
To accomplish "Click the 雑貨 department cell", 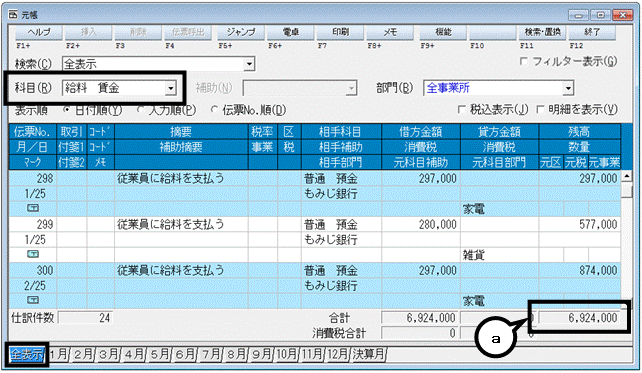I will pos(500,255).
